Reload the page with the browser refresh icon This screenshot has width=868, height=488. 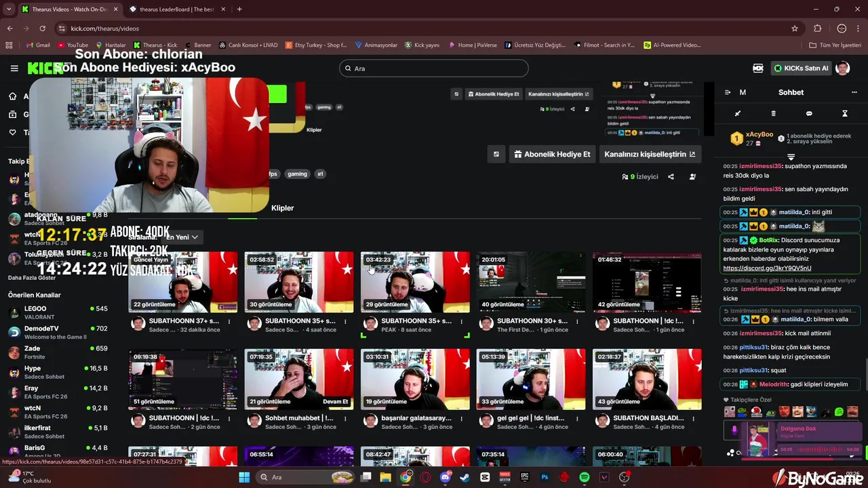[43, 28]
